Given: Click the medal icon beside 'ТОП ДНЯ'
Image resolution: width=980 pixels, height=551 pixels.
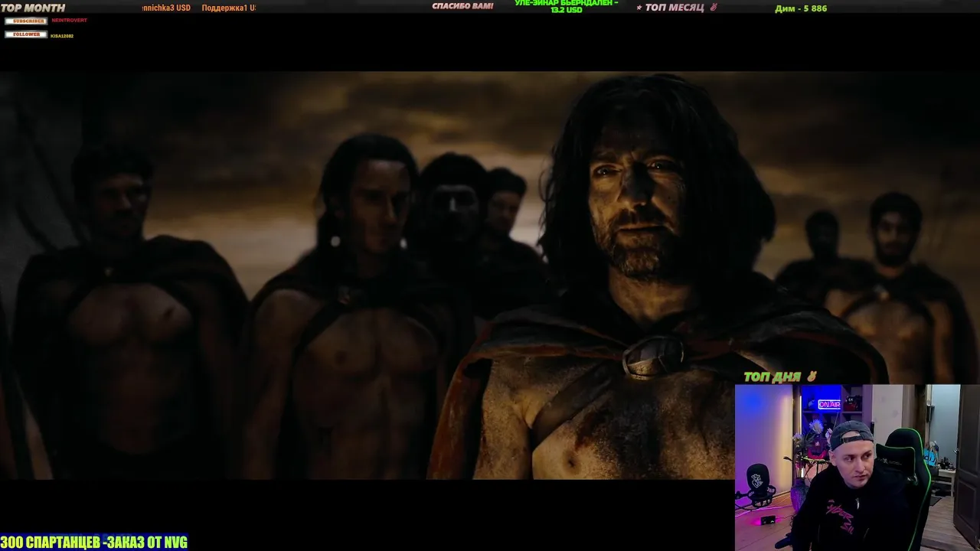Looking at the screenshot, I should point(812,377).
